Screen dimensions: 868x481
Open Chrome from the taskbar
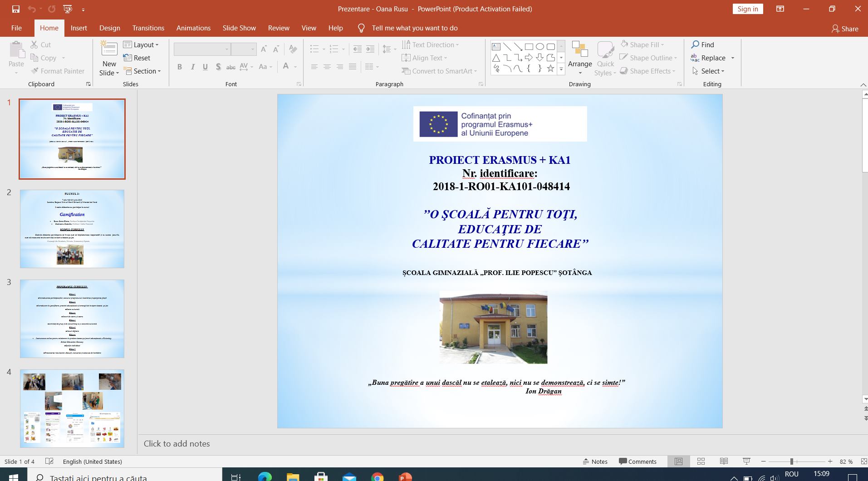coord(377,477)
